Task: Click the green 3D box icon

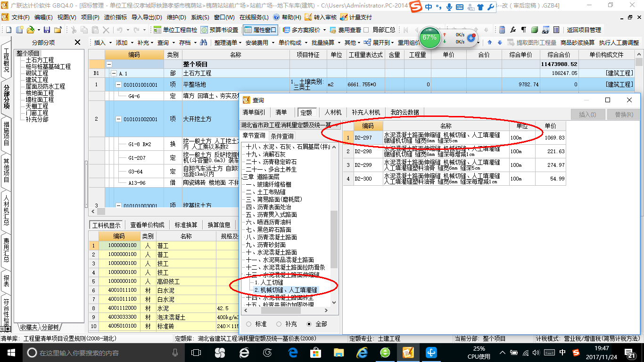Action: [534, 30]
